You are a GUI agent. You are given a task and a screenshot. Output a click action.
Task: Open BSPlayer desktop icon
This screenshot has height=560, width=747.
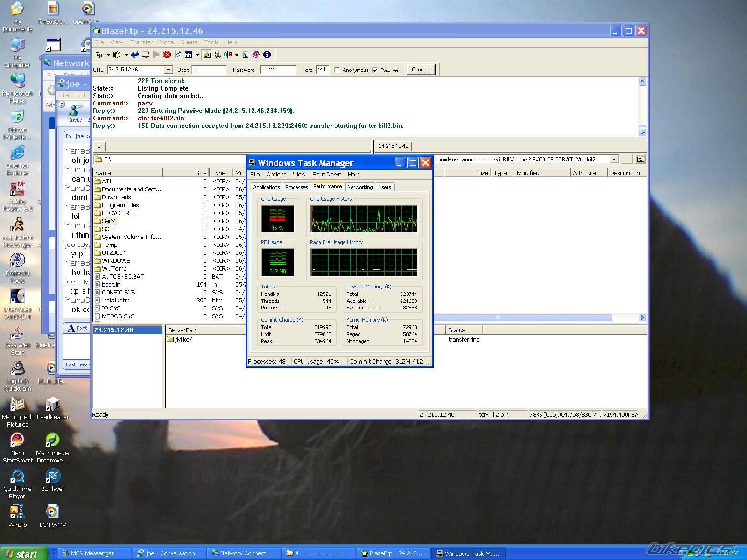52,480
